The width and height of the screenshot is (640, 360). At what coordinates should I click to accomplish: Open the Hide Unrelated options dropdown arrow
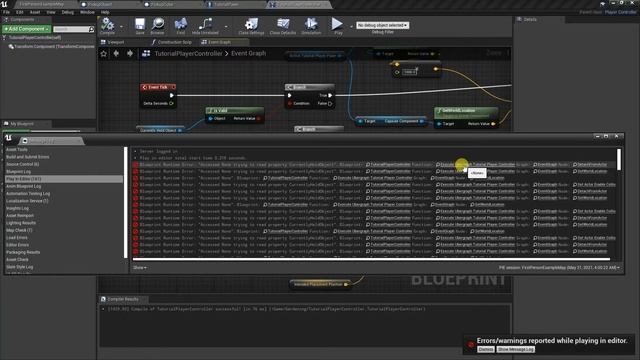[x=226, y=27]
